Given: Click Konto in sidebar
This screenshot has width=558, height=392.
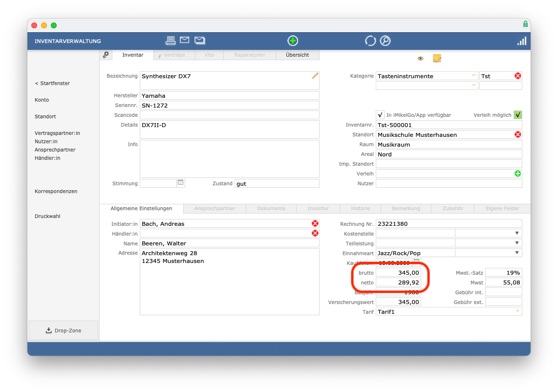Looking at the screenshot, I should 42,100.
